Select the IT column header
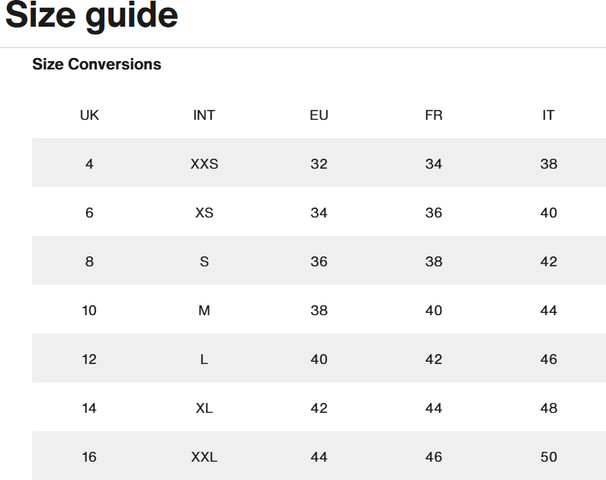 click(548, 115)
